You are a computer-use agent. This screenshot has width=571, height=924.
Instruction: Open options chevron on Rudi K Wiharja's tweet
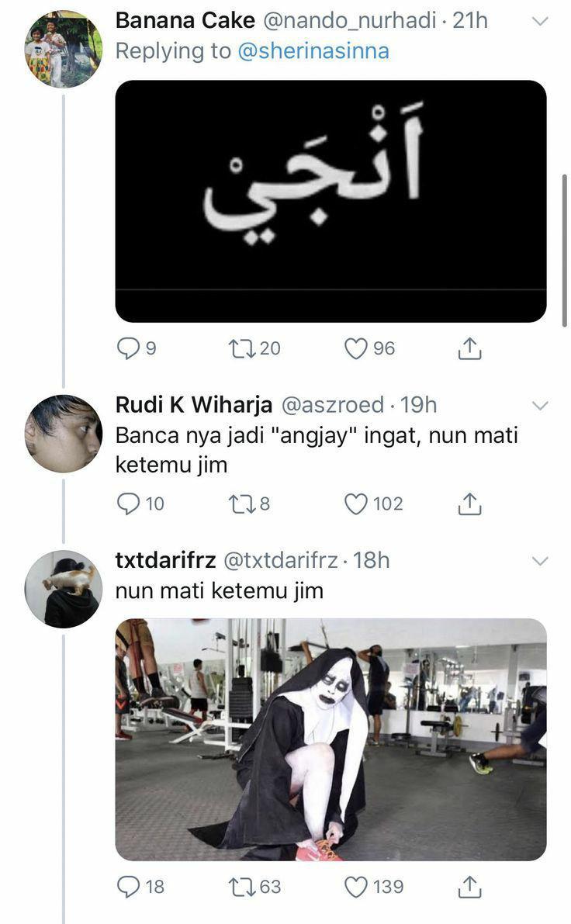tap(540, 406)
